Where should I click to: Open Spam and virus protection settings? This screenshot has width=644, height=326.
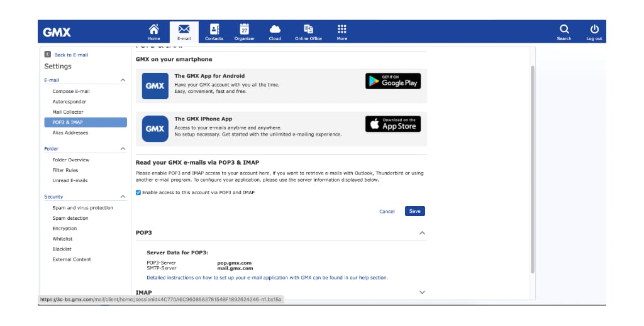tap(82, 208)
